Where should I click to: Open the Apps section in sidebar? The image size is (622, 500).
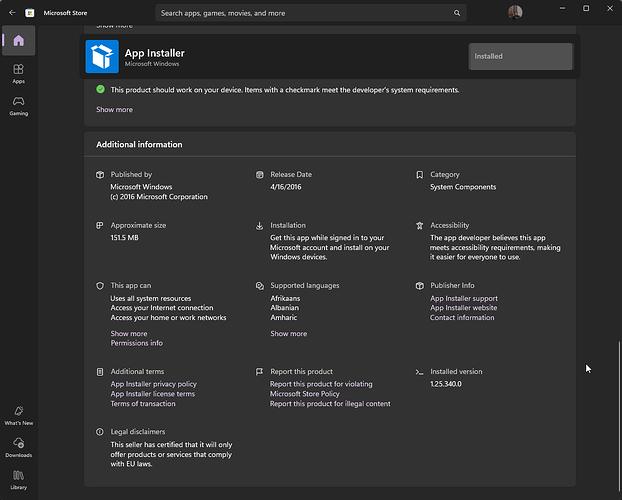point(19,74)
